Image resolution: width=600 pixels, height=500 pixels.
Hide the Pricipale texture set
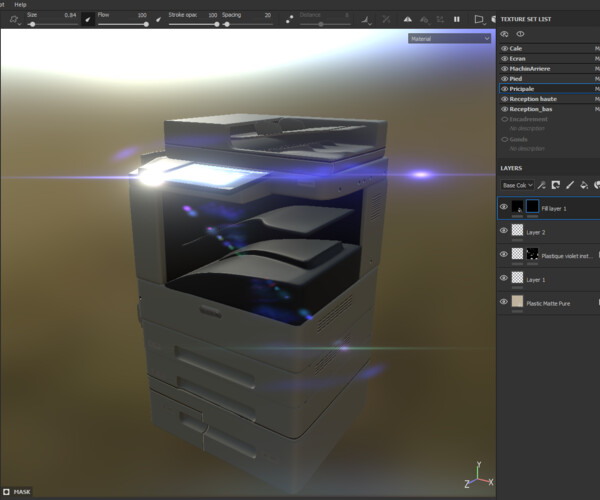505,89
